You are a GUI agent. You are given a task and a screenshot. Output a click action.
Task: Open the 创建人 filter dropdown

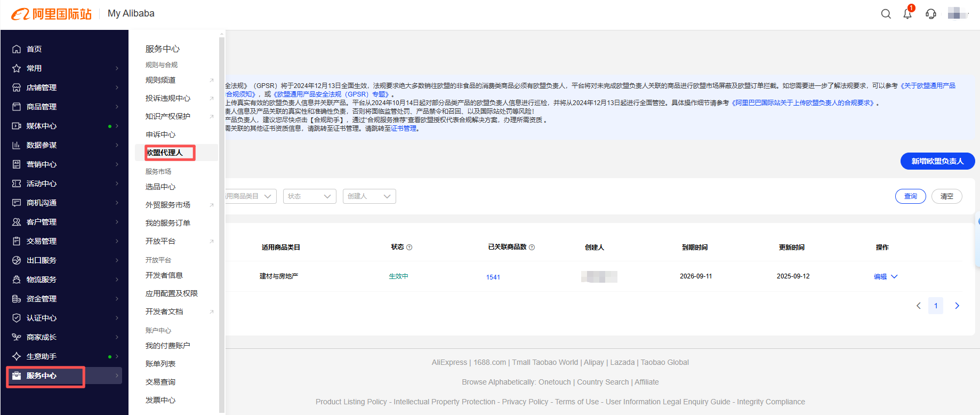tap(369, 196)
